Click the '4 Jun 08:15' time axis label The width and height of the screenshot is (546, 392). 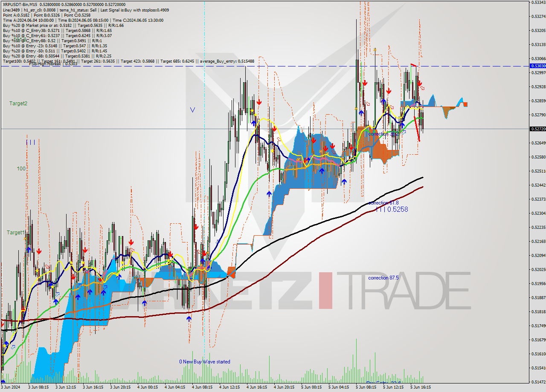(202, 387)
